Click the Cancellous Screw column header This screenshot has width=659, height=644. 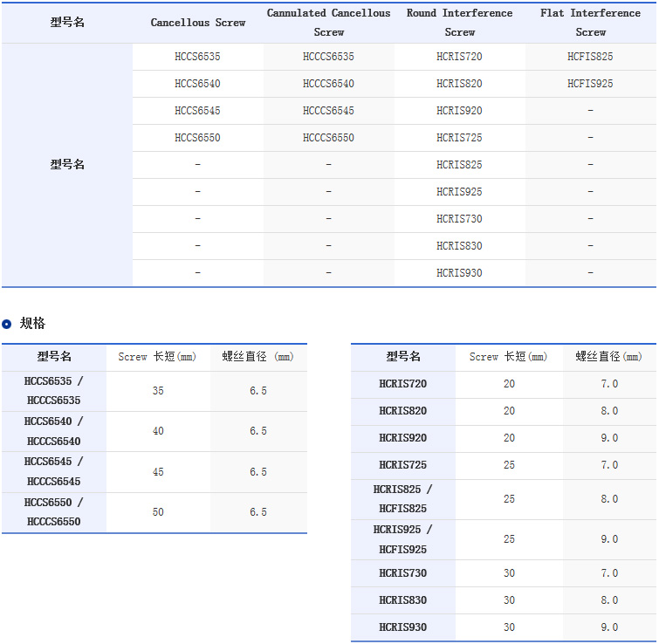(x=198, y=23)
